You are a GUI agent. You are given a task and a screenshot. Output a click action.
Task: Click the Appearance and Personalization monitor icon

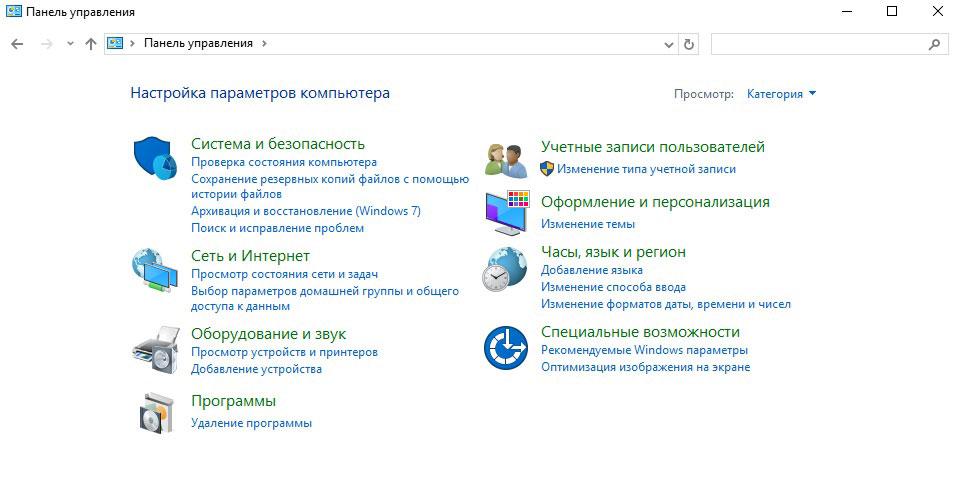506,210
